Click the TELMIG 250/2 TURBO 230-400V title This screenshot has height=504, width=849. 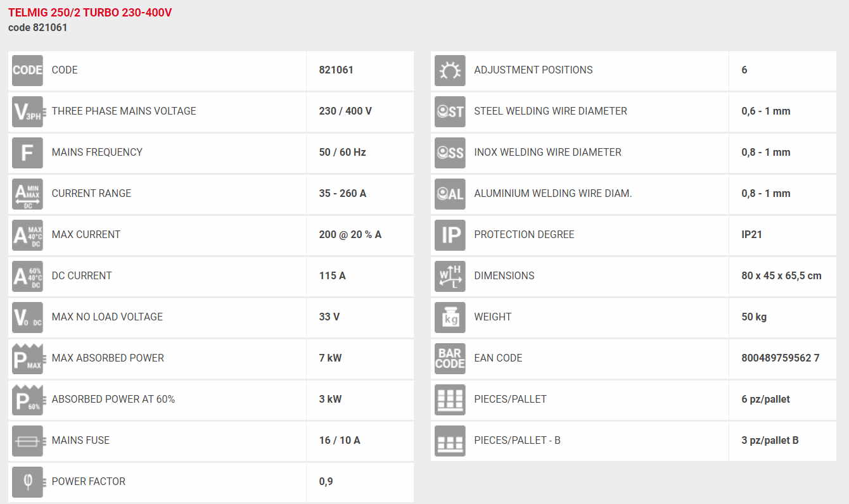click(90, 13)
